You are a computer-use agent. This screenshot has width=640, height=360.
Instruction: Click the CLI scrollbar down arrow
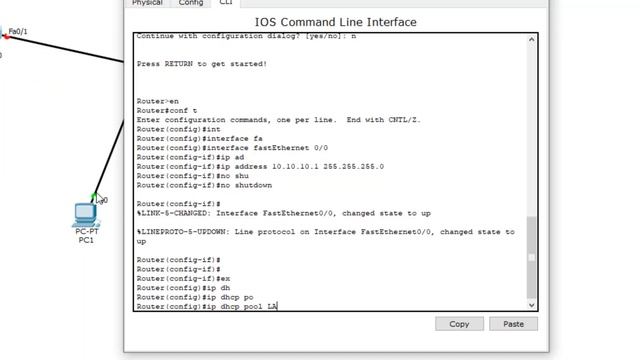531,305
